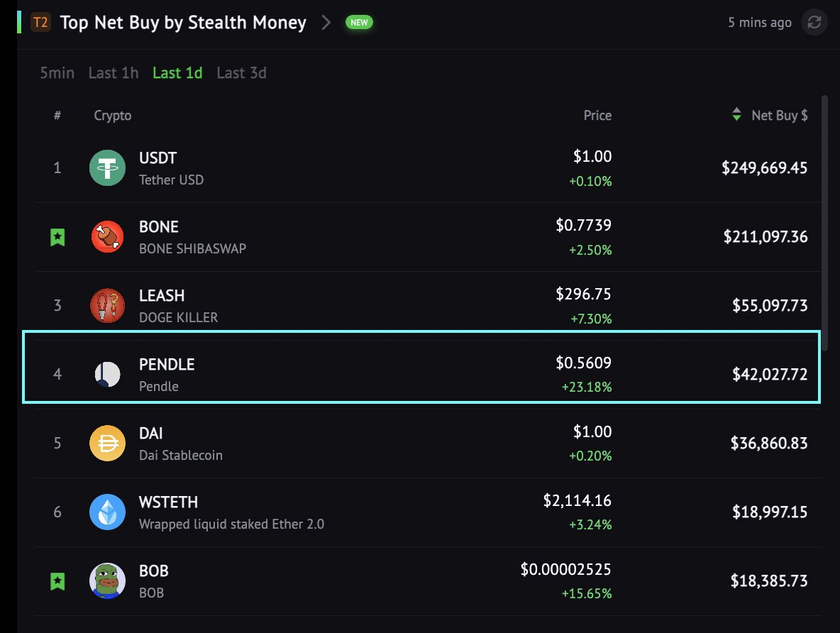Click the T2 widget badge icon
The height and width of the screenshot is (633, 840).
coord(39,22)
